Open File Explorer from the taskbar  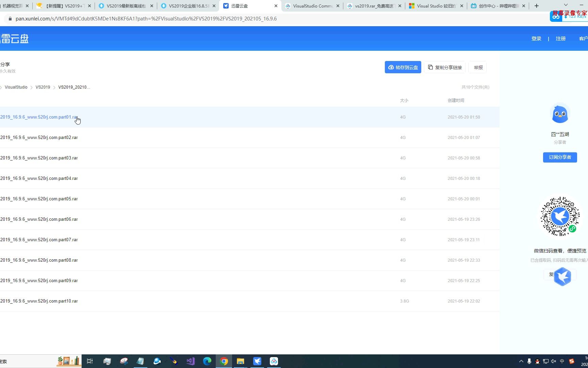241,361
